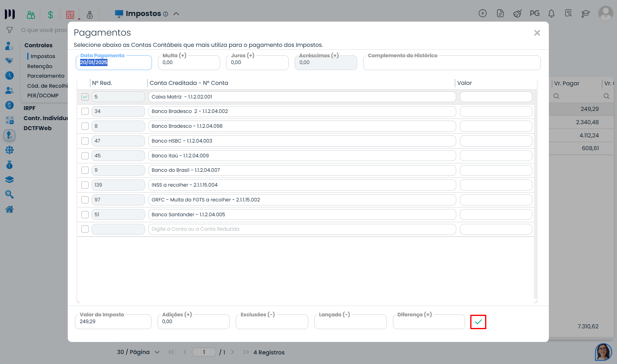The height and width of the screenshot is (364, 617).
Task: Tick the Banco Itaú account checkbox
Action: coord(85,156)
